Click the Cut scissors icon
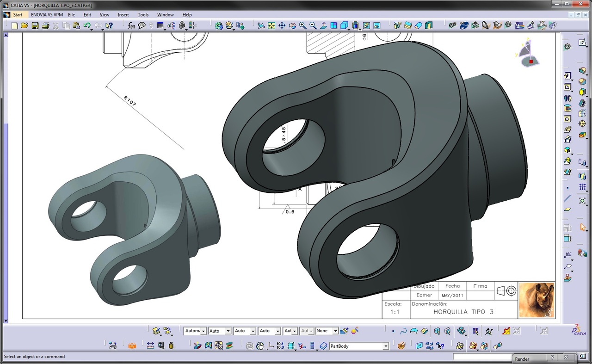The width and height of the screenshot is (592, 364). (55, 25)
